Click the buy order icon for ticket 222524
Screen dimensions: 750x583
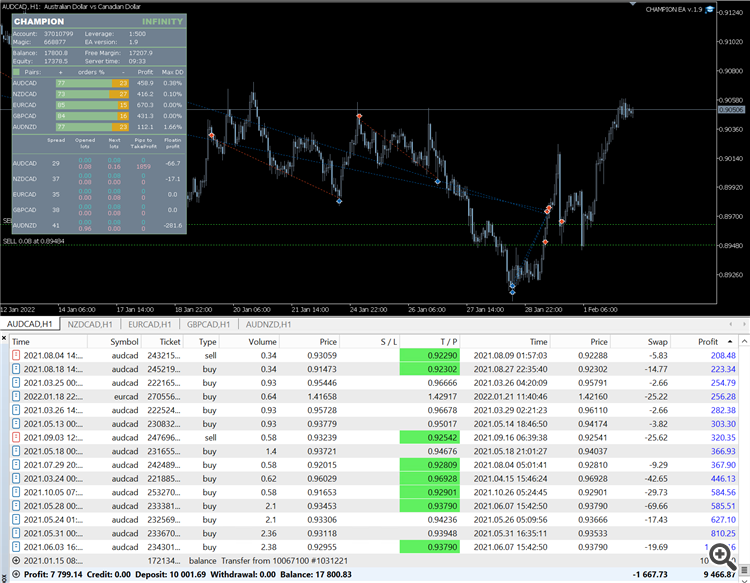(x=16, y=410)
